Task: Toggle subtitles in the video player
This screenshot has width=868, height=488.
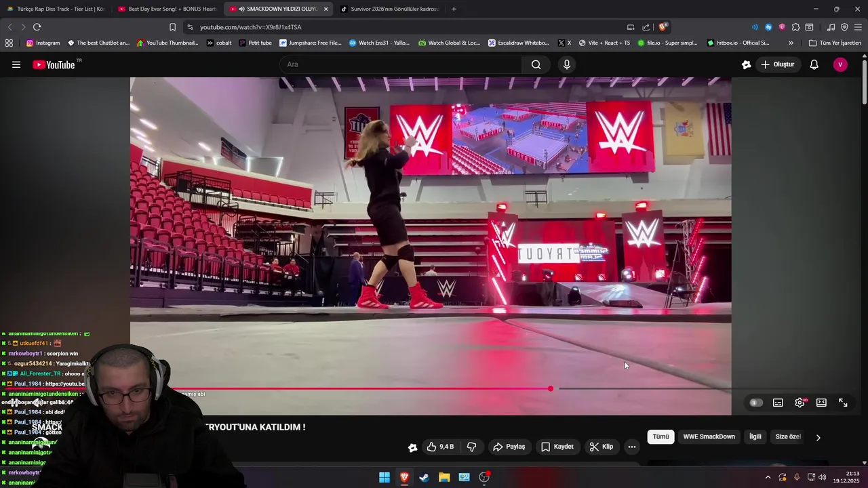Action: click(778, 403)
